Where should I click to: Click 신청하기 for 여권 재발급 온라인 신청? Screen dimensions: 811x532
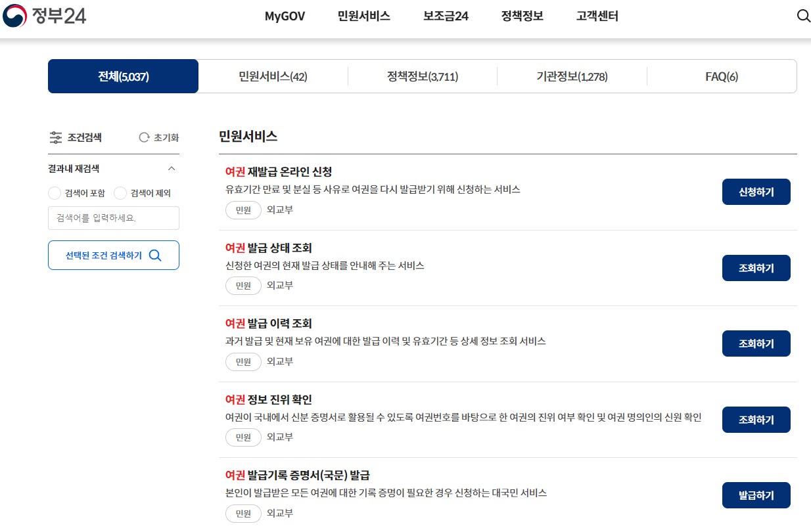[756, 192]
